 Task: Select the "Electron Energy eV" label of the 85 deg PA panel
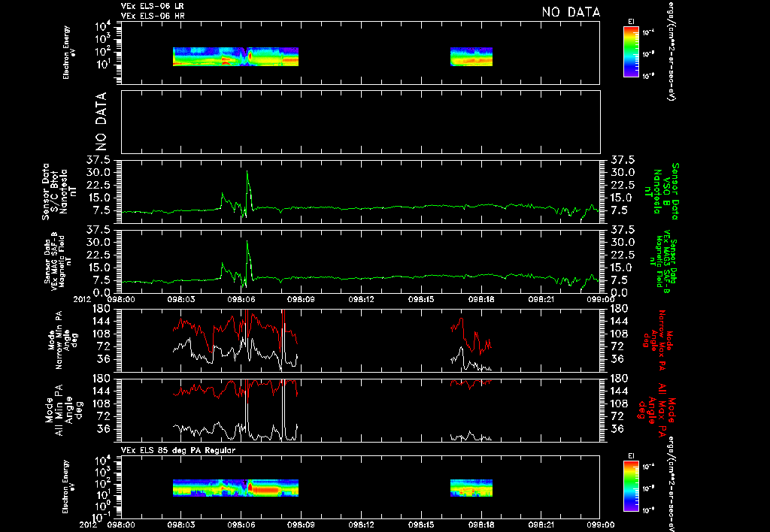click(x=69, y=487)
